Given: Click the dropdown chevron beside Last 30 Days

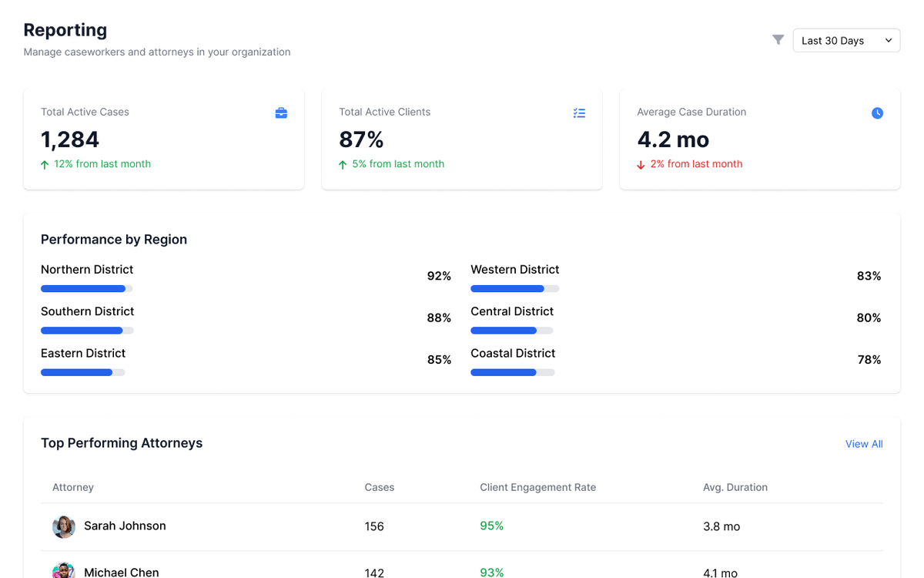Looking at the screenshot, I should pos(888,41).
